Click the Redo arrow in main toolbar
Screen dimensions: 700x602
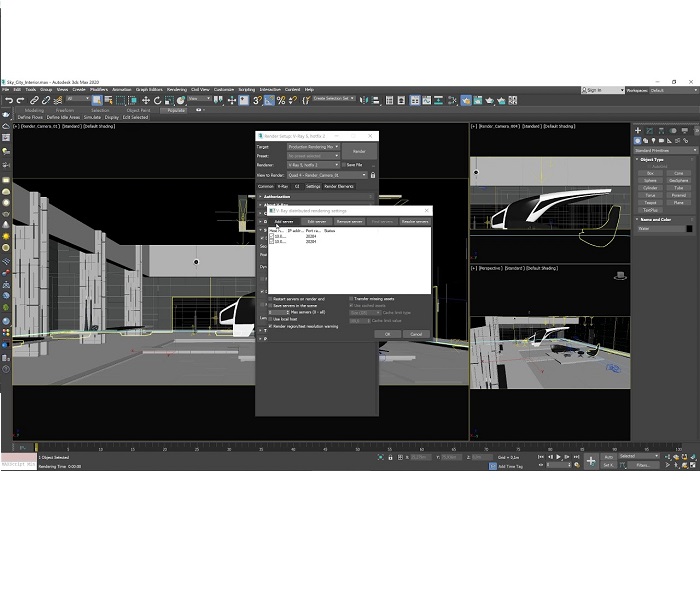(21, 100)
